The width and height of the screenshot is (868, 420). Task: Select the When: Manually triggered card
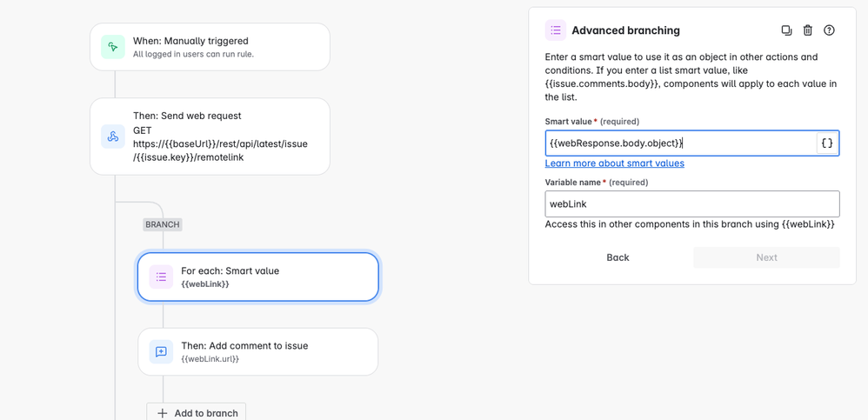226,47
